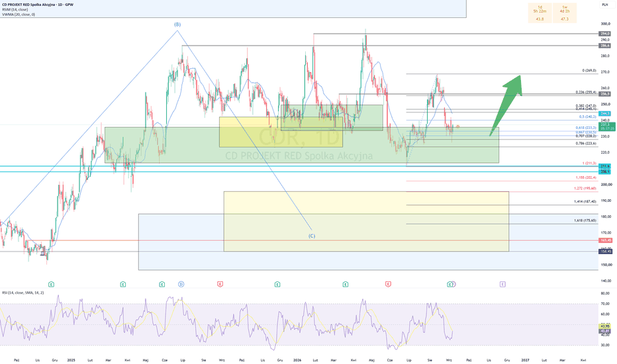617x364 pixels.
Task: Open the blue dividend D marker near Lip 2025
Action: pos(181,284)
